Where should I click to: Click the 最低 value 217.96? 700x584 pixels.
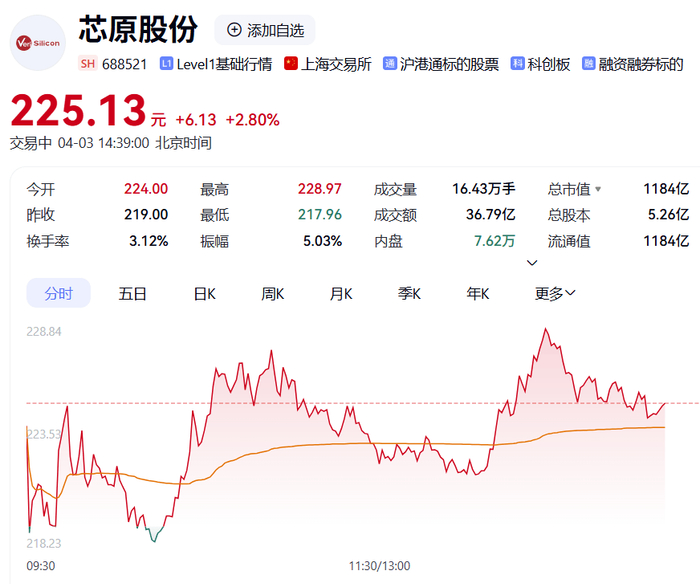(x=320, y=214)
